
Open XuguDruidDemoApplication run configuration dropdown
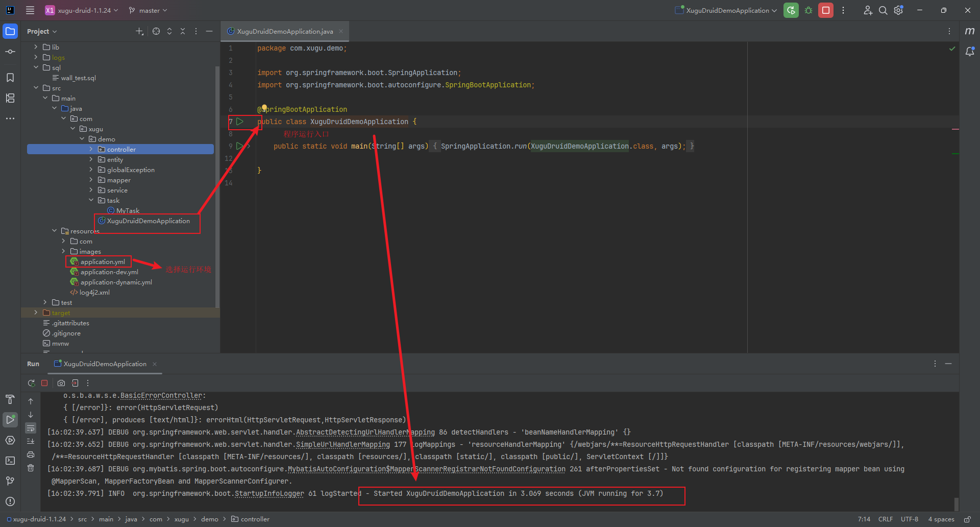pos(727,10)
